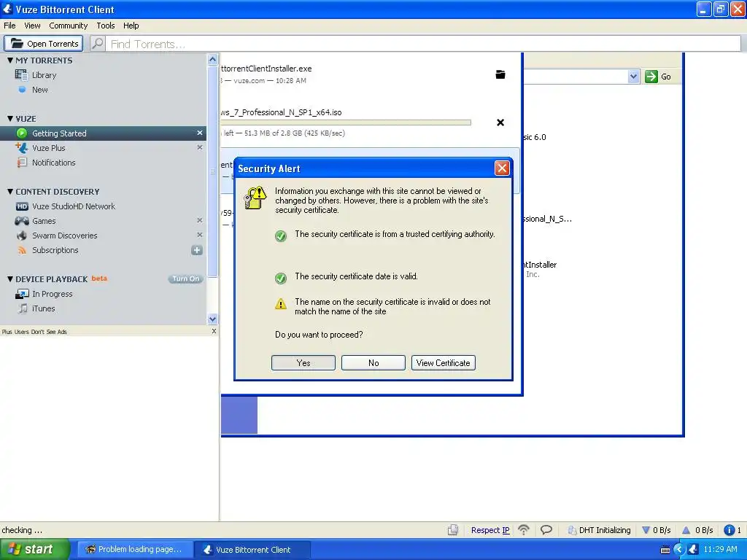Click the taskbar clock 11:29 AM

tap(720, 549)
